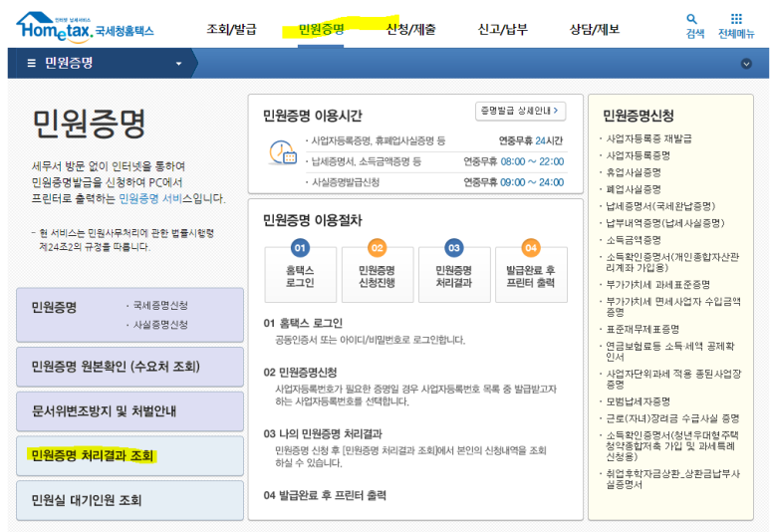Select 납세증명서(국세완납증명)
This screenshot has height=532, width=770.
(660, 206)
